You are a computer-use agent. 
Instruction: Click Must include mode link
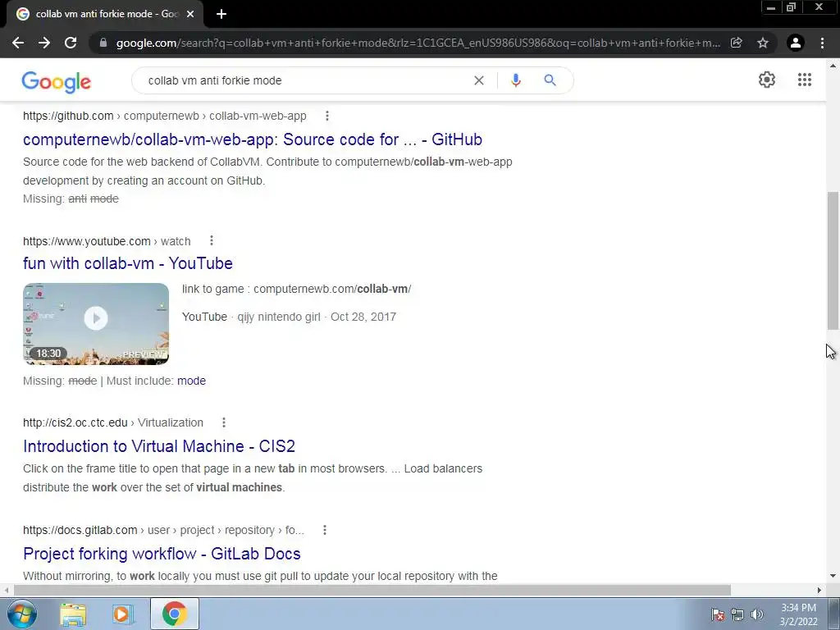[191, 381]
